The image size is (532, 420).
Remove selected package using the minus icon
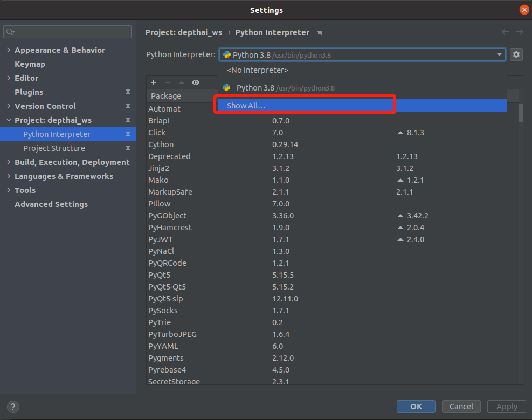tap(167, 82)
